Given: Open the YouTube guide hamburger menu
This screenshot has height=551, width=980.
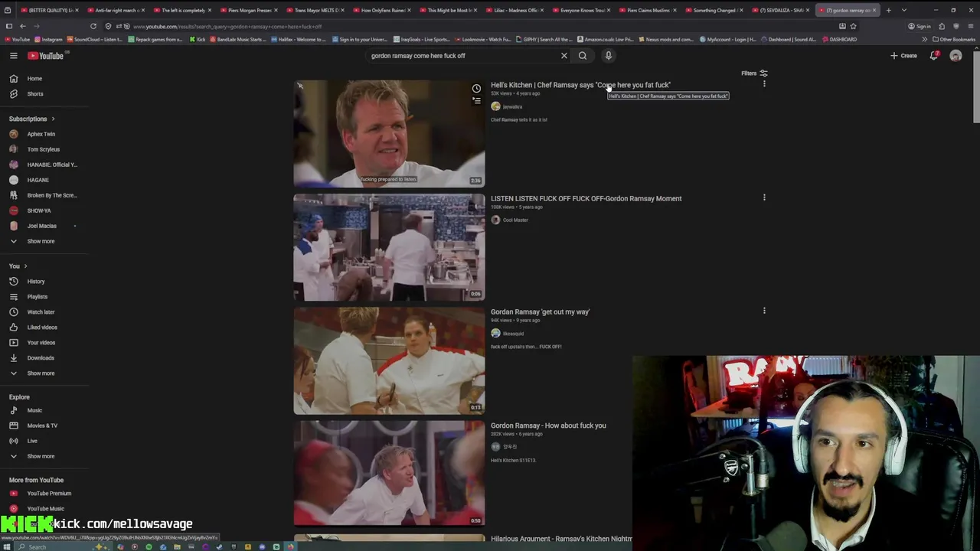Looking at the screenshot, I should (13, 55).
